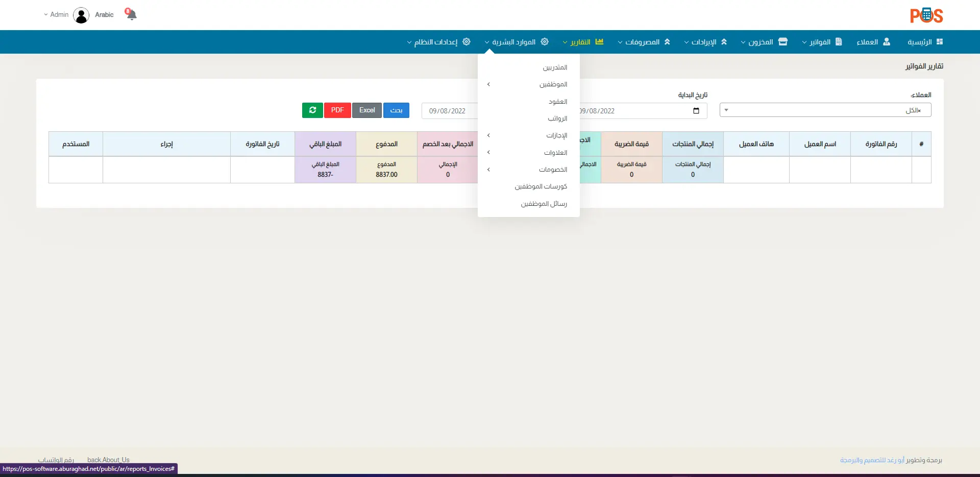
Task: Click the gear icon beside إعدادات النظام
Action: [x=466, y=42]
